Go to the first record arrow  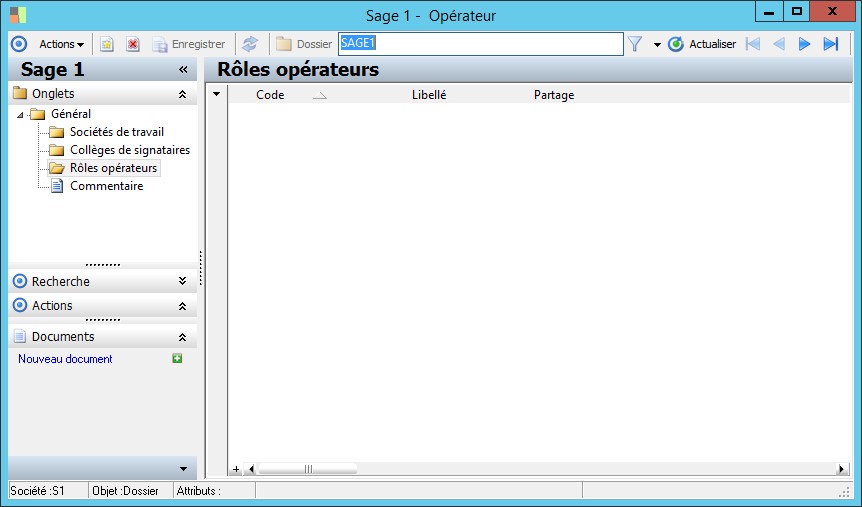click(x=753, y=44)
